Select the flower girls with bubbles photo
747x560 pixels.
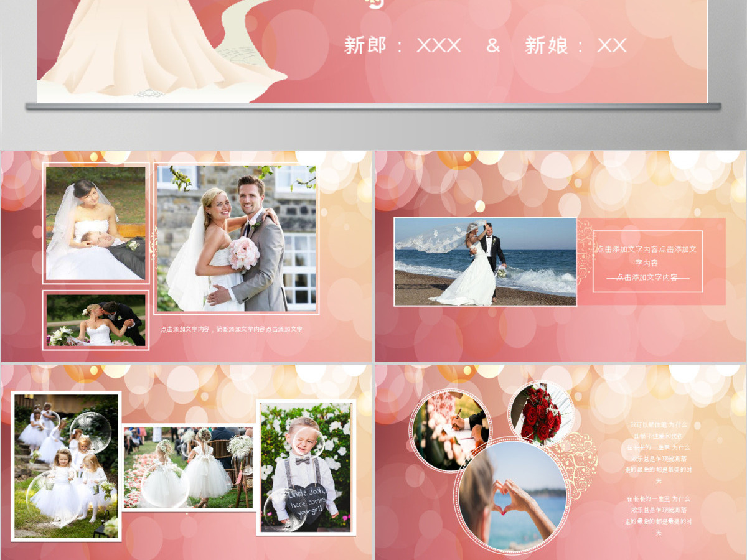[x=66, y=466]
